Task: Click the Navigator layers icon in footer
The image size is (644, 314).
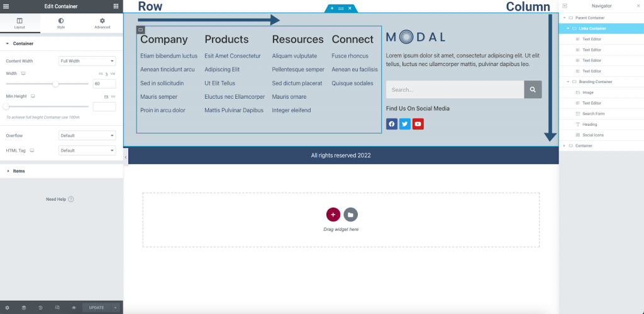Action: pyautogui.click(x=24, y=308)
